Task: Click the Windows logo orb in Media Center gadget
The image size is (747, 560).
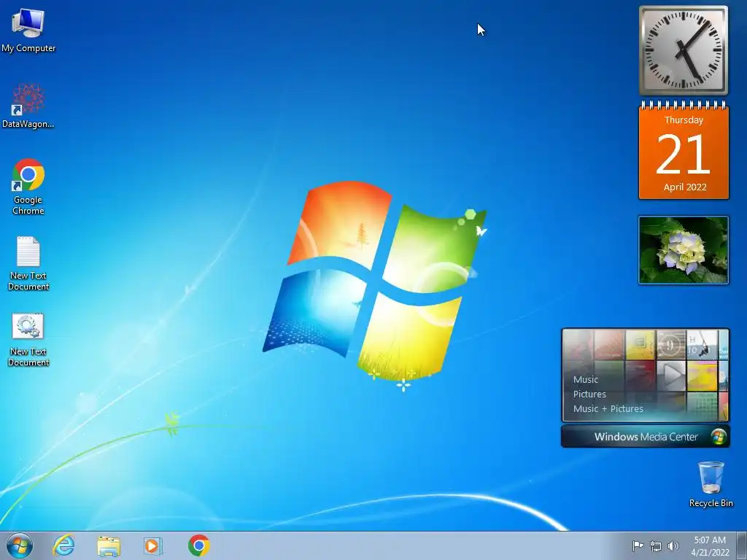Action: (x=719, y=437)
